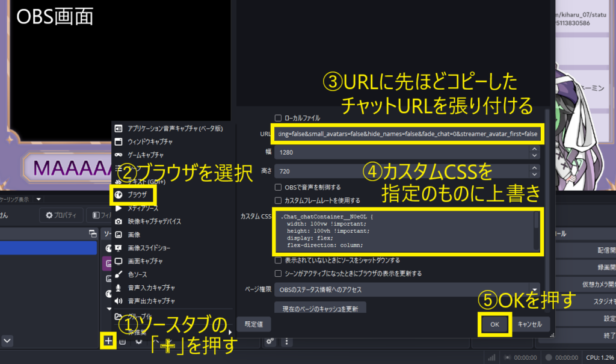Open the プロパティ button
The height and width of the screenshot is (364, 616).
pos(61,215)
